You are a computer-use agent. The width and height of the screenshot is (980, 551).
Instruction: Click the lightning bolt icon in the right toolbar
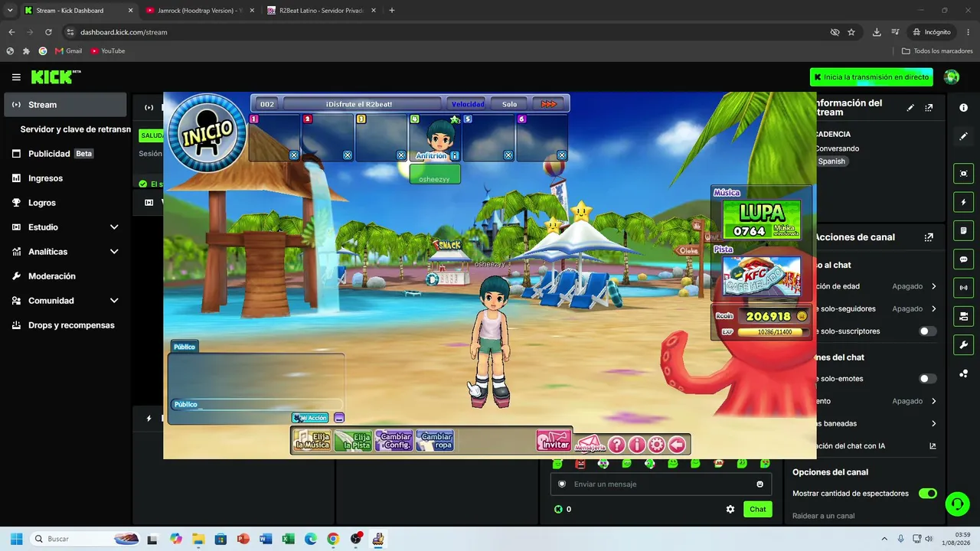click(x=963, y=202)
